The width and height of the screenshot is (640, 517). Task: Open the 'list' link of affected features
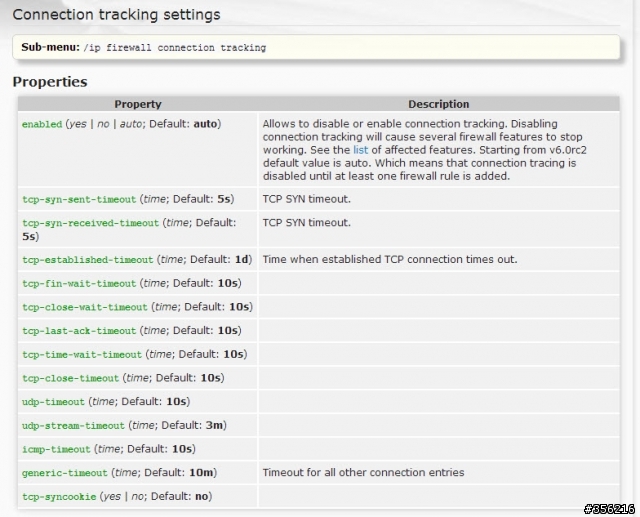(360, 150)
